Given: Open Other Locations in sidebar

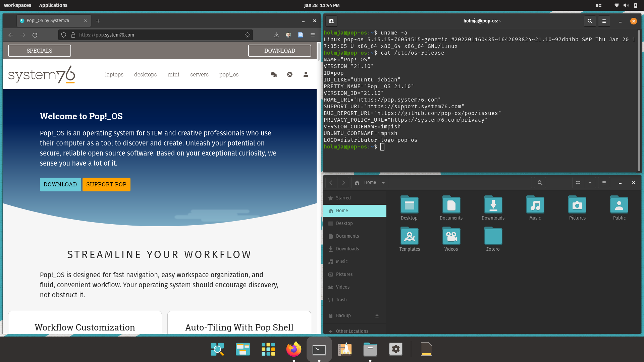Looking at the screenshot, I should [355, 331].
